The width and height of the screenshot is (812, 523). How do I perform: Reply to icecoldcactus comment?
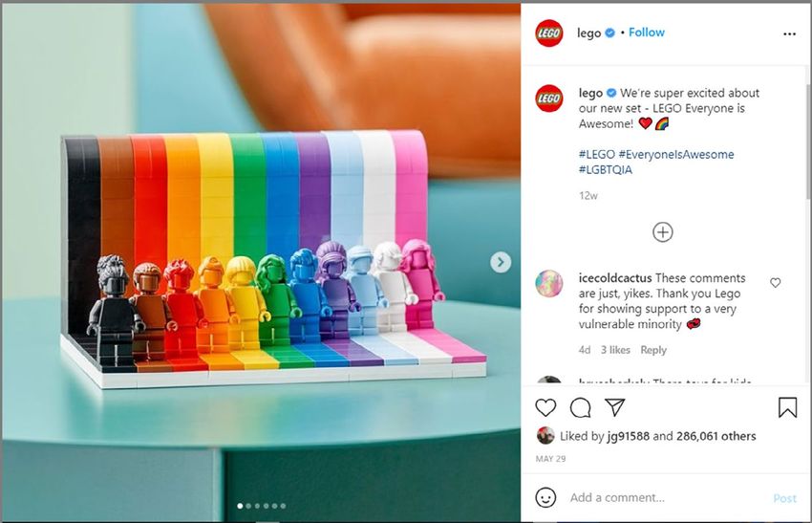[x=653, y=350]
